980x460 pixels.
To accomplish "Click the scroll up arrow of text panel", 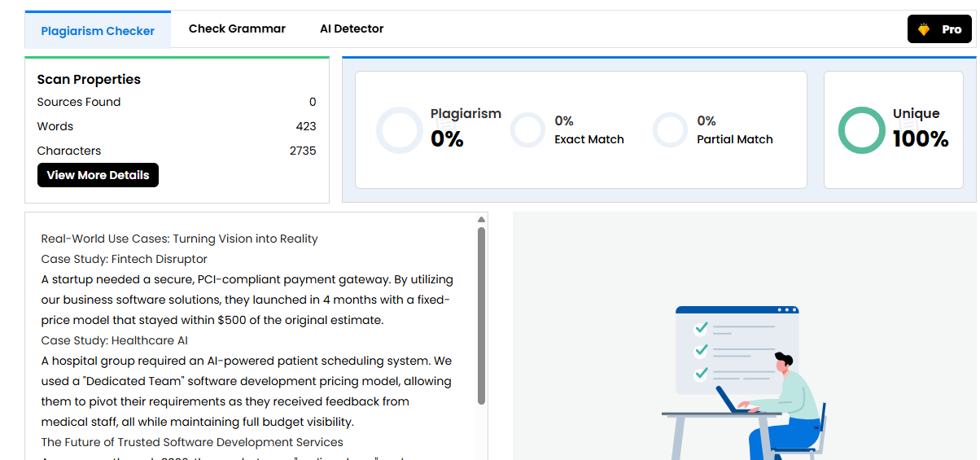I will coord(481,220).
